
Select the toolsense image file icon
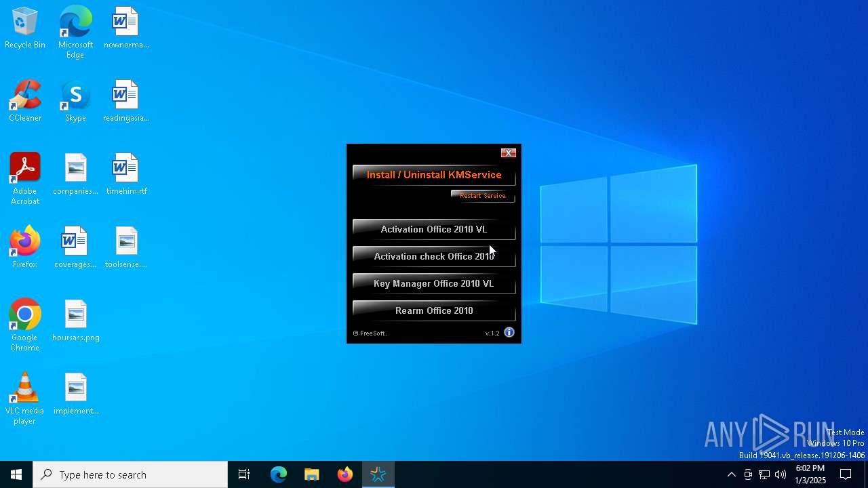126,248
